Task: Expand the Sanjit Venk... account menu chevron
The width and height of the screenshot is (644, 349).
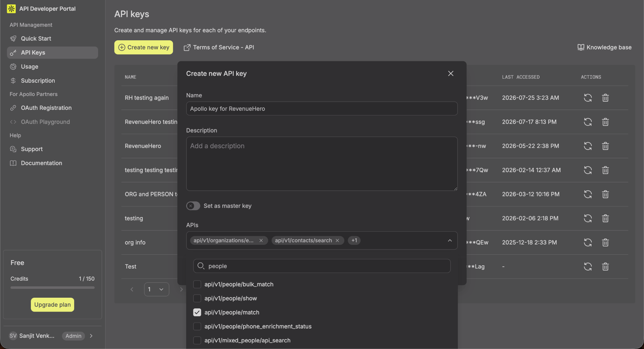Action: [91, 336]
